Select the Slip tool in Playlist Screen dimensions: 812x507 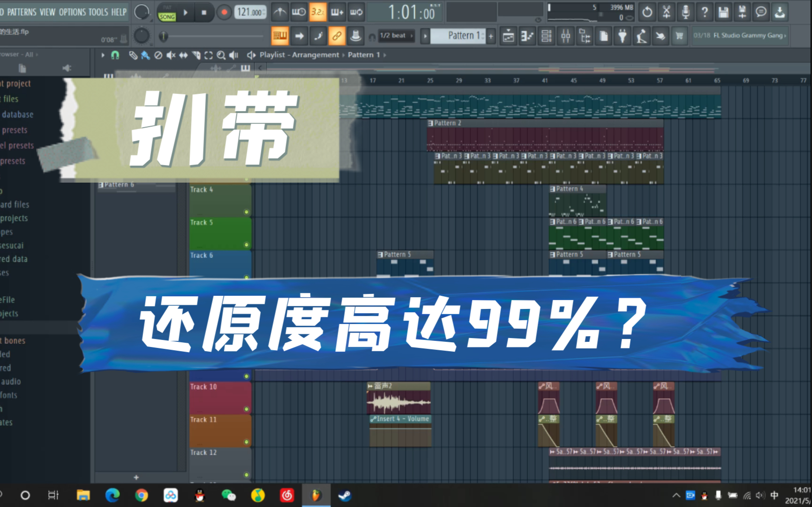click(183, 55)
